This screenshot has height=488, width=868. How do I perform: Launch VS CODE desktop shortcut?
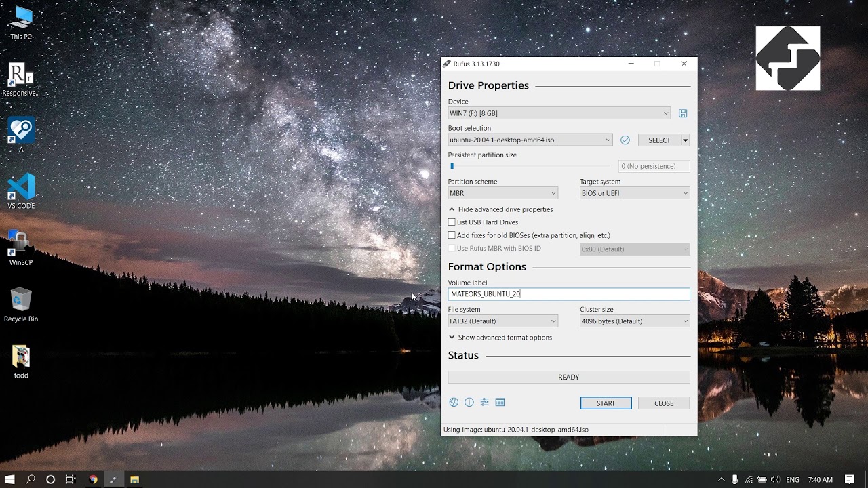tap(21, 191)
